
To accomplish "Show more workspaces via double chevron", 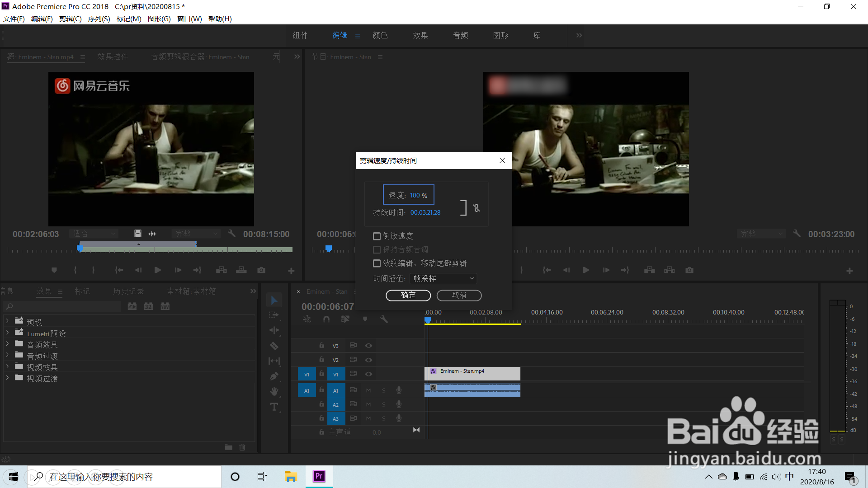I will (579, 35).
